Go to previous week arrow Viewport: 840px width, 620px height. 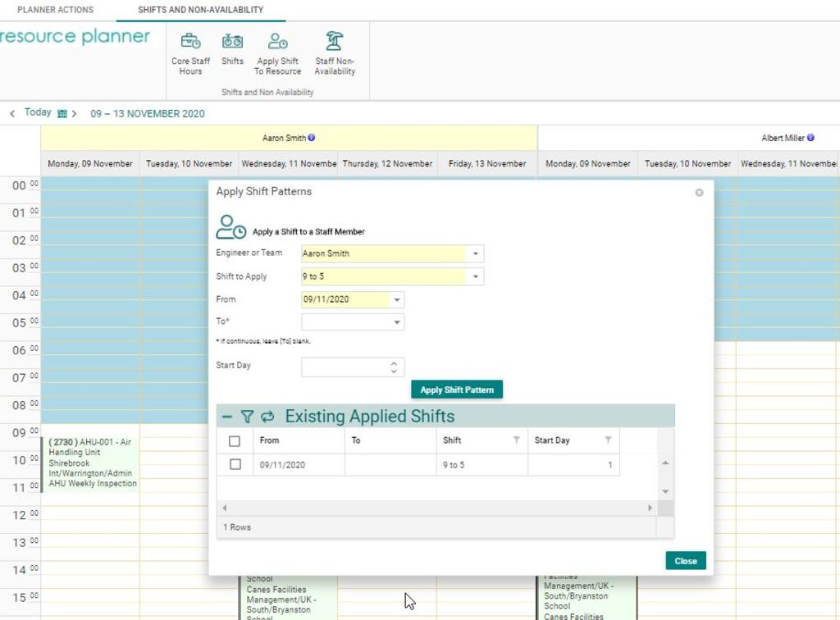pos(12,113)
